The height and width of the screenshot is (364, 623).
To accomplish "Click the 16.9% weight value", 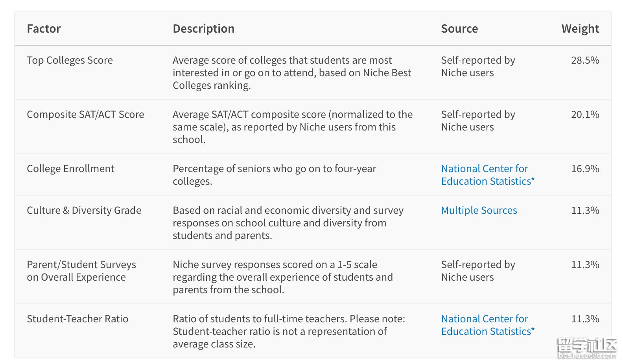I will tap(585, 169).
